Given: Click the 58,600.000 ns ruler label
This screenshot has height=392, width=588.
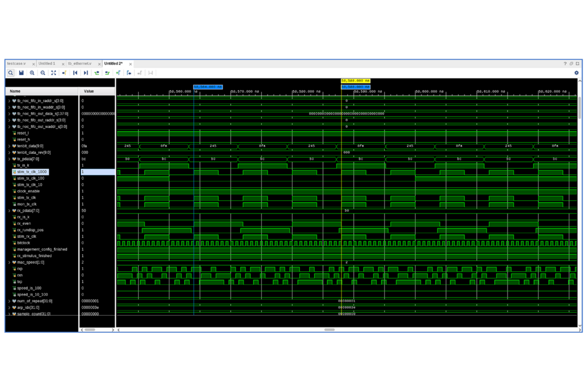Looking at the screenshot, I should click(x=430, y=92).
